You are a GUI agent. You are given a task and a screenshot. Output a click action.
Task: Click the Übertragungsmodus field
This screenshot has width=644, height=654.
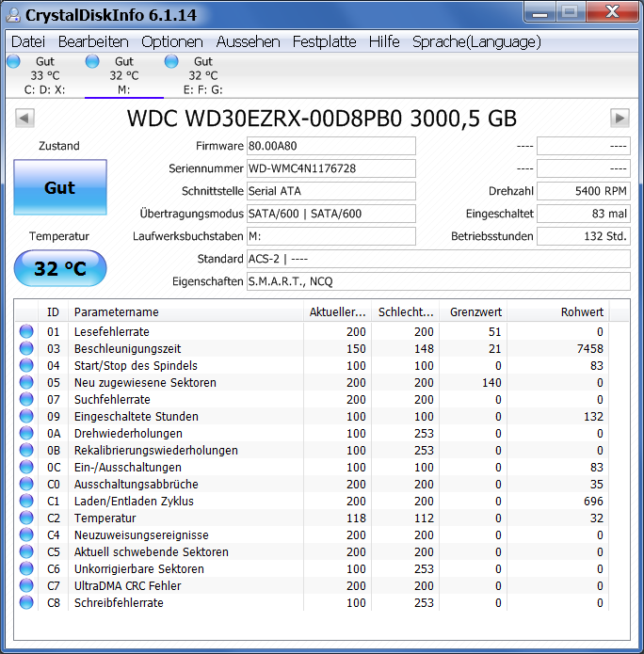click(x=331, y=214)
